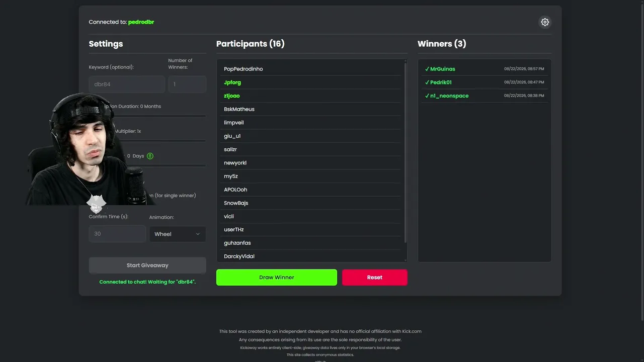The image size is (644, 362).
Task: Click the 08:38 PM winner timestamp
Action: 524,96
